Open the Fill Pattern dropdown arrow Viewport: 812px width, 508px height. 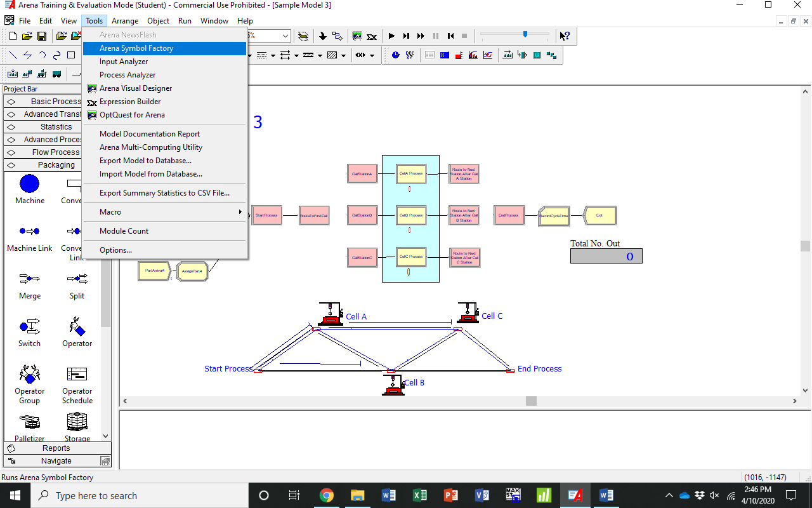point(343,56)
